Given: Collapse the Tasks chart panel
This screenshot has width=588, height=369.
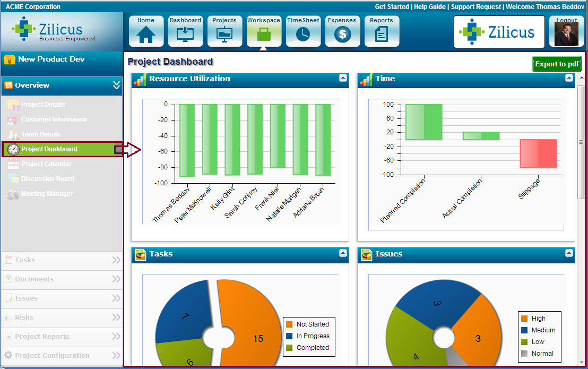Looking at the screenshot, I should click(x=343, y=253).
